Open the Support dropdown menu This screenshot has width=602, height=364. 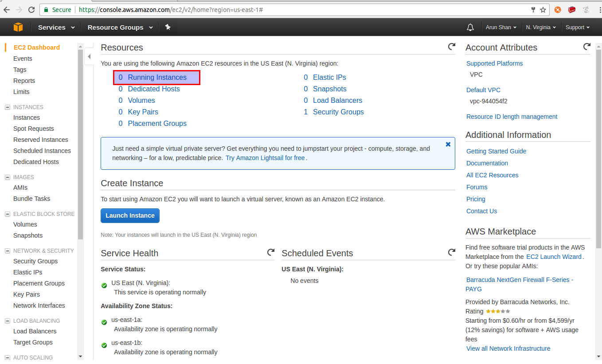pyautogui.click(x=578, y=27)
